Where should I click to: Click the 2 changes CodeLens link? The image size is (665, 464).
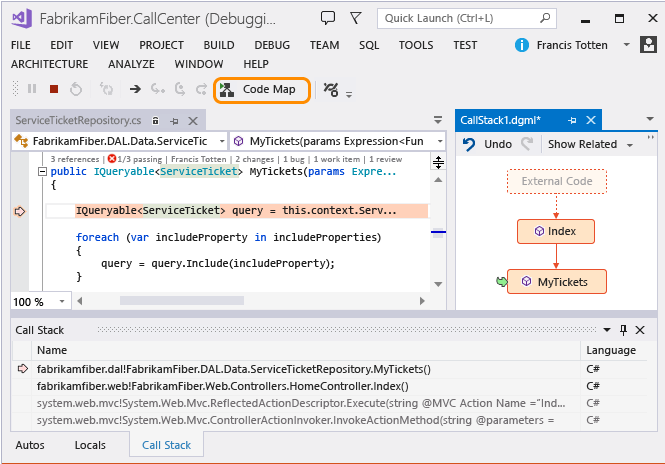254,159
